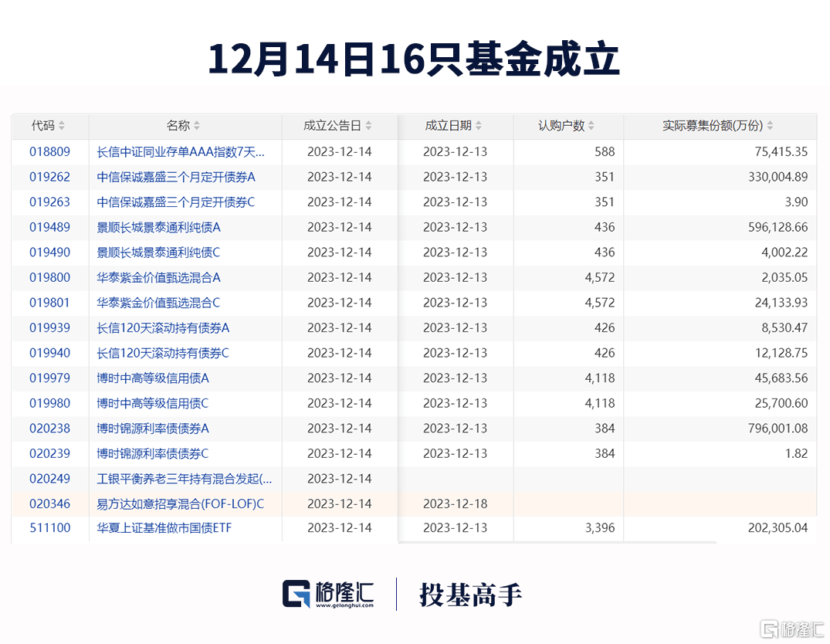Open fund code 020239
Screen dimensions: 830x644
pos(49,453)
